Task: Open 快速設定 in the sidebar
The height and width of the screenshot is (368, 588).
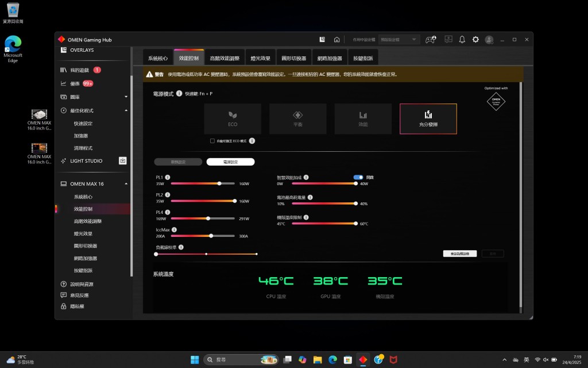Action: [83, 124]
